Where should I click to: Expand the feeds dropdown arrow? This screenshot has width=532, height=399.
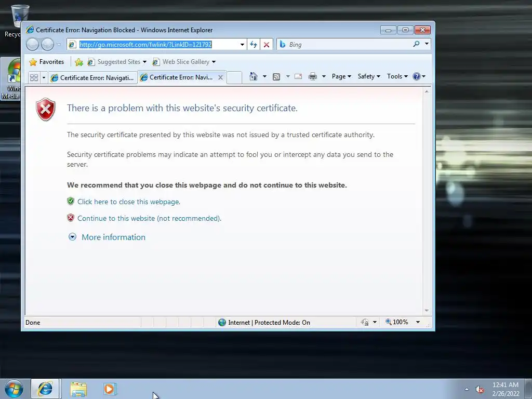(x=288, y=76)
